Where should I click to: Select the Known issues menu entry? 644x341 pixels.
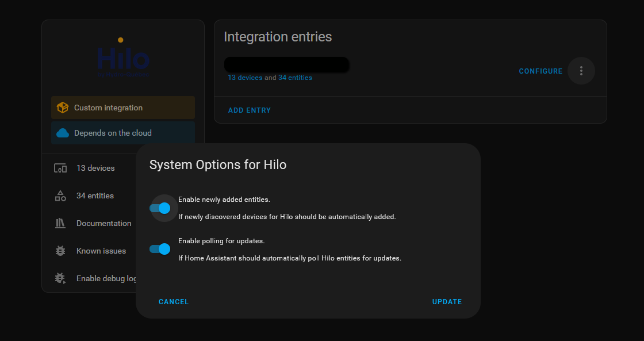(x=101, y=251)
